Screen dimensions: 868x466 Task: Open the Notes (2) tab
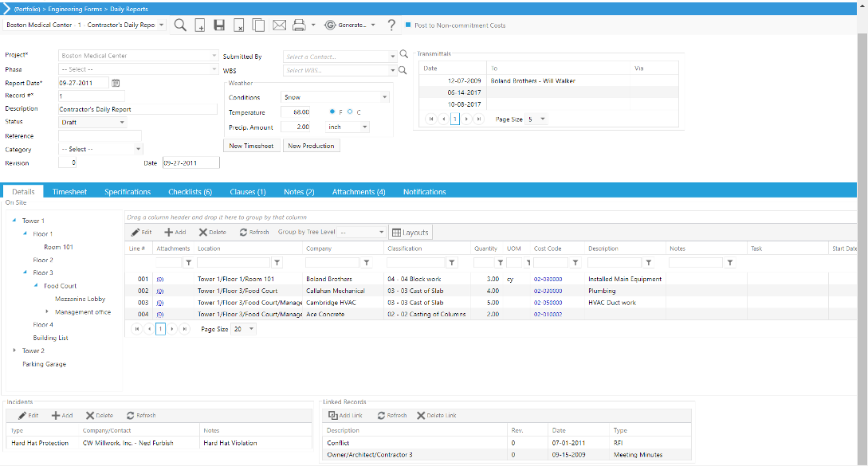tap(299, 192)
